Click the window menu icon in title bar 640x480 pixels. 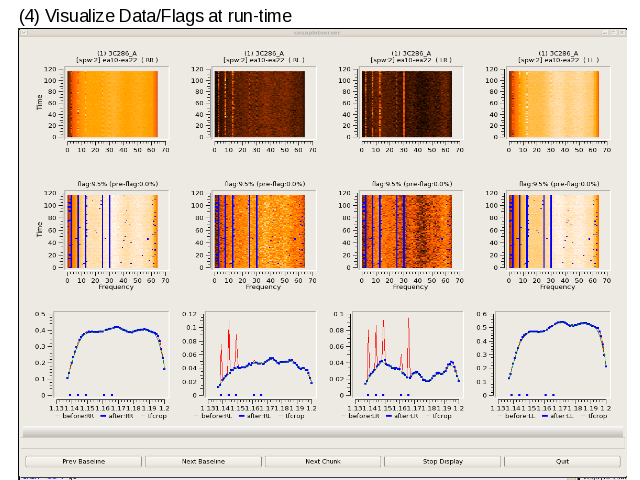coord(24,33)
